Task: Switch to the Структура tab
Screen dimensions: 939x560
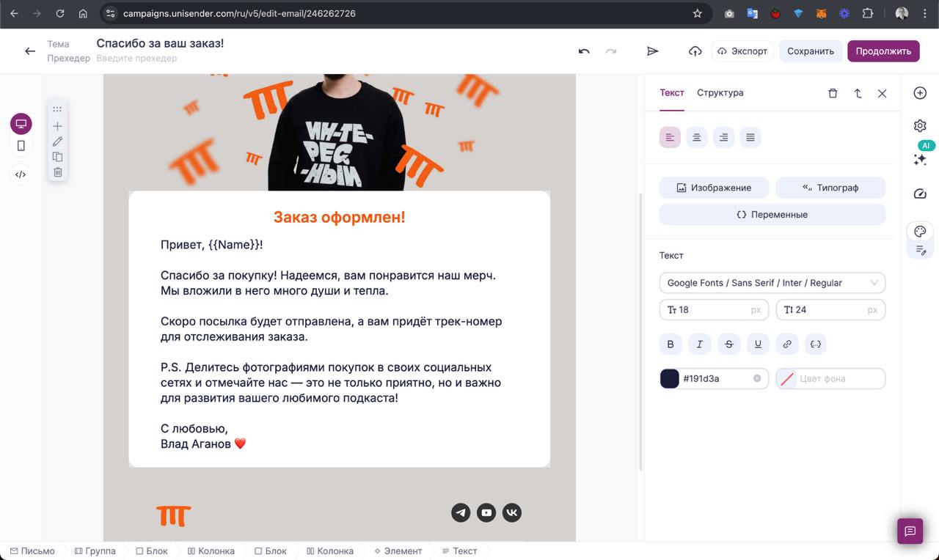Action: 720,93
